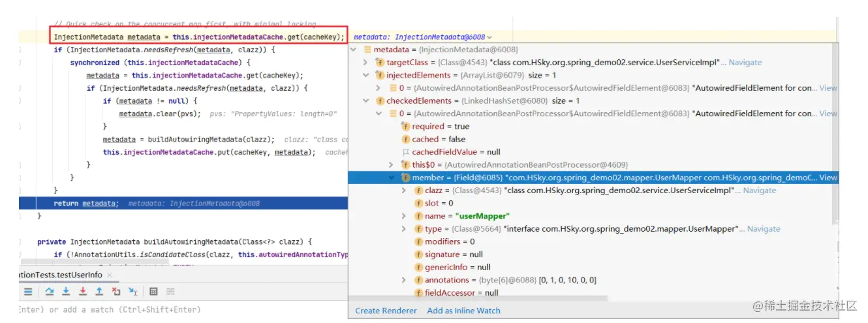Image resolution: width=868 pixels, height=323 pixels.
Task: Click the cached field icon
Action: [x=405, y=139]
